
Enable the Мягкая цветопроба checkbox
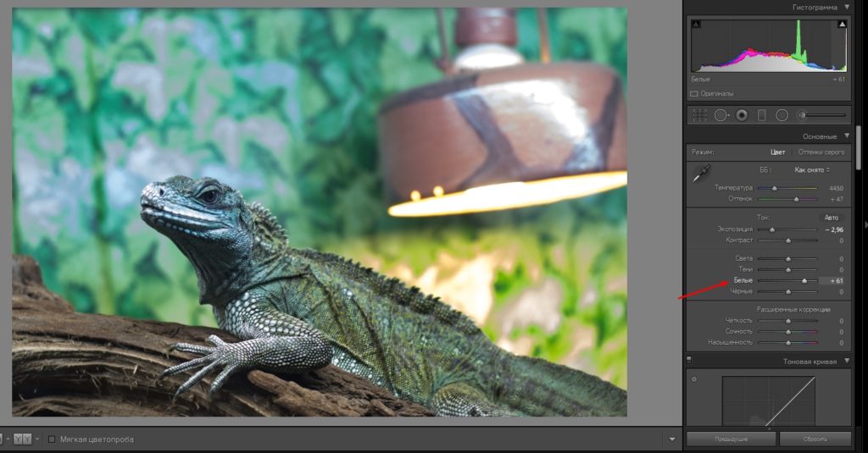(x=52, y=439)
